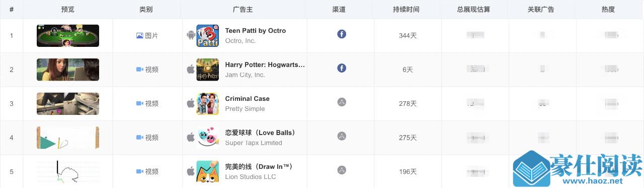Sort by the 持续时间 column header
Image resolution: width=644 pixels, height=188 pixels.
[x=406, y=10]
